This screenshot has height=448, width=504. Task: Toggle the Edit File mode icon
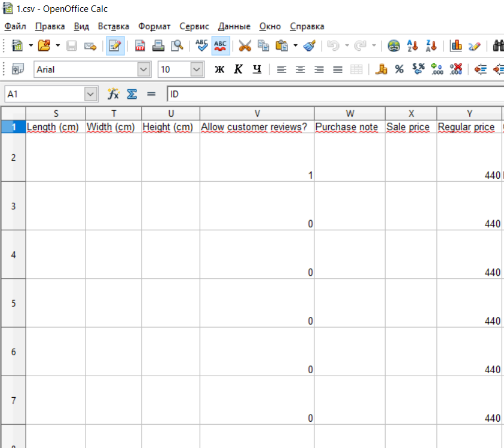[x=115, y=45]
